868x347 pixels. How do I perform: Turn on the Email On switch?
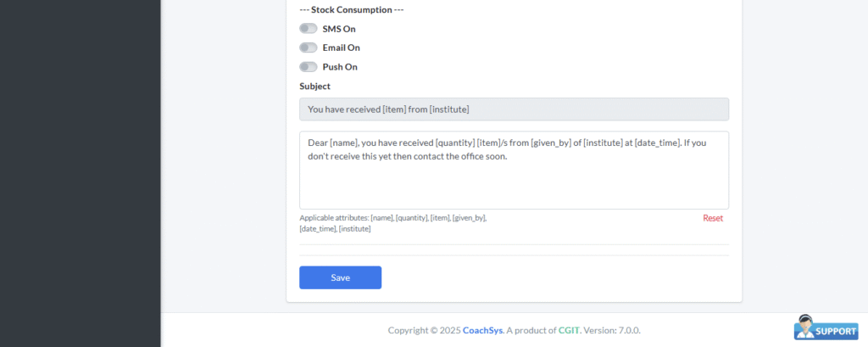pos(309,48)
